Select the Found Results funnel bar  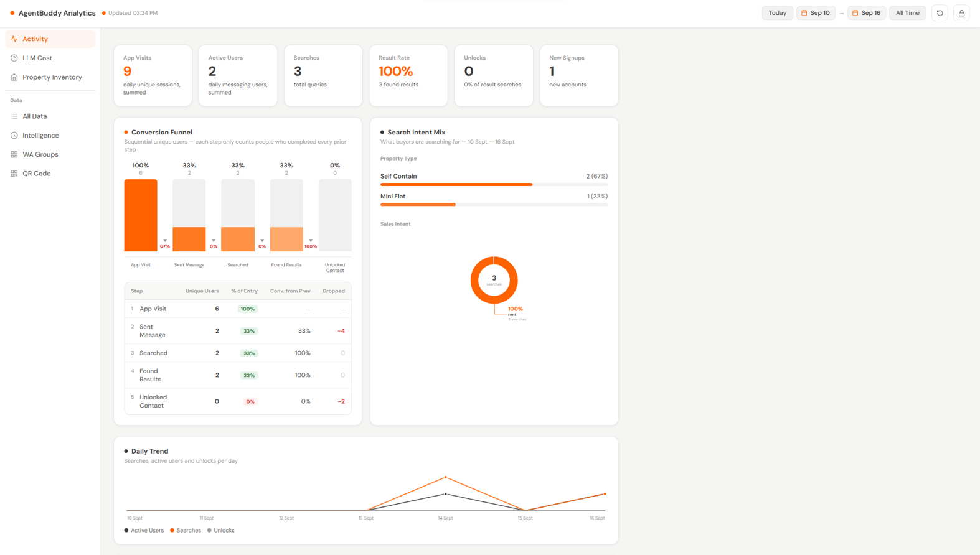(286, 215)
